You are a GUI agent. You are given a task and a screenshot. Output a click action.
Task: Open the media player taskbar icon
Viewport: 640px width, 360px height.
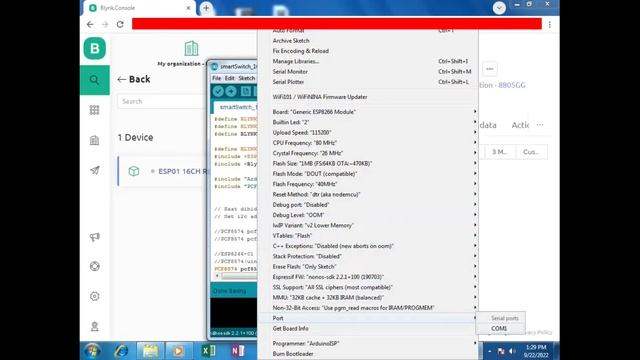click(x=178, y=351)
